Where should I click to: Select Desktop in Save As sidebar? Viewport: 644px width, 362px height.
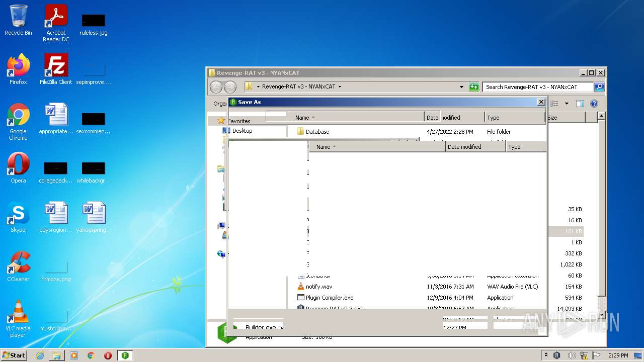(242, 131)
